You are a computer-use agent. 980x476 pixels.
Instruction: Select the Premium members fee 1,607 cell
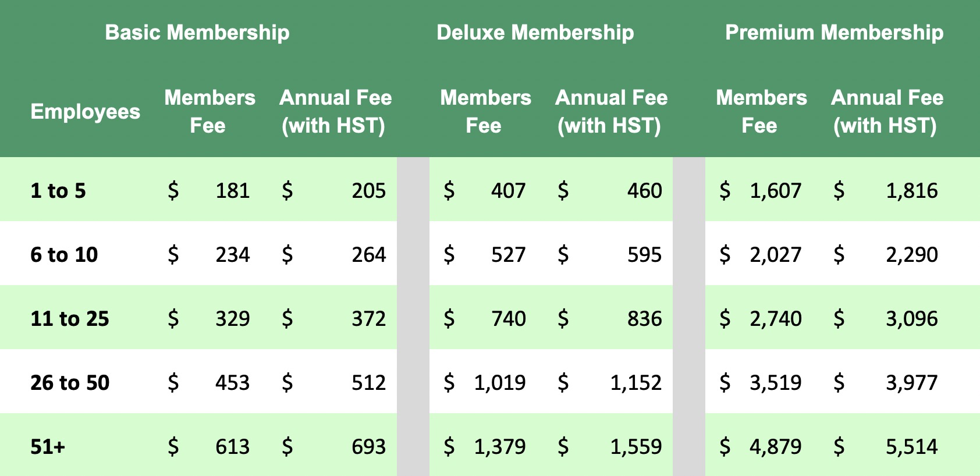(761, 191)
